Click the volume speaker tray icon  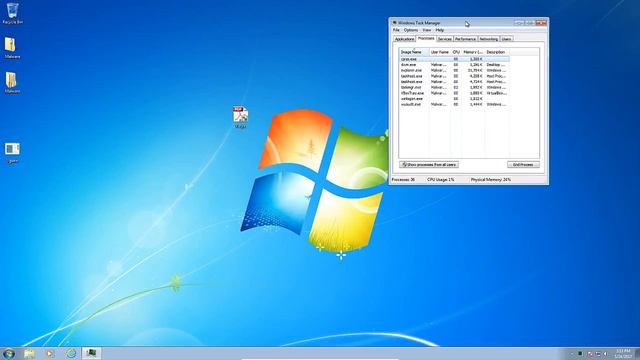(605, 354)
